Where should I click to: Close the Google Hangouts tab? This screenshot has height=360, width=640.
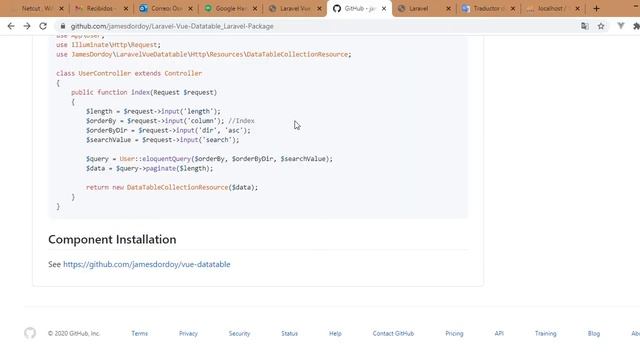tap(255, 9)
